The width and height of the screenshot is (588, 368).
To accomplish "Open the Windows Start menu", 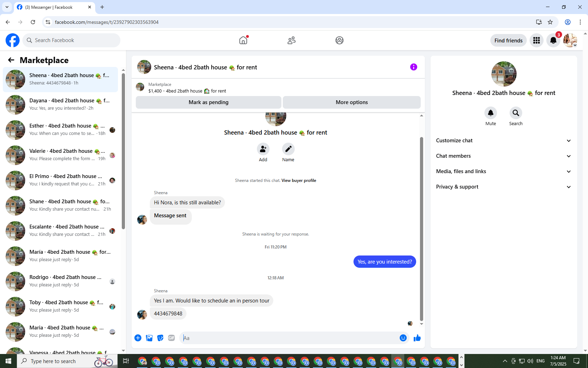I will click(8, 361).
